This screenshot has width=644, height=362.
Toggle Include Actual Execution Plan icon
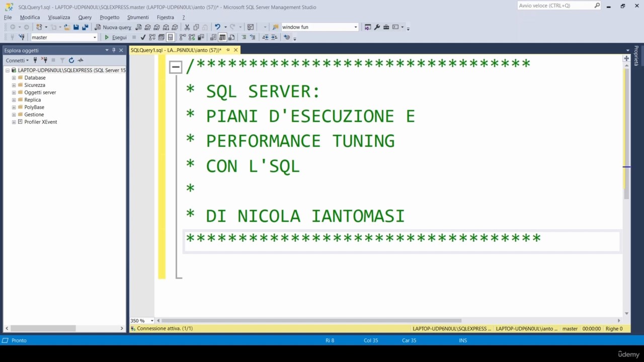(x=183, y=37)
